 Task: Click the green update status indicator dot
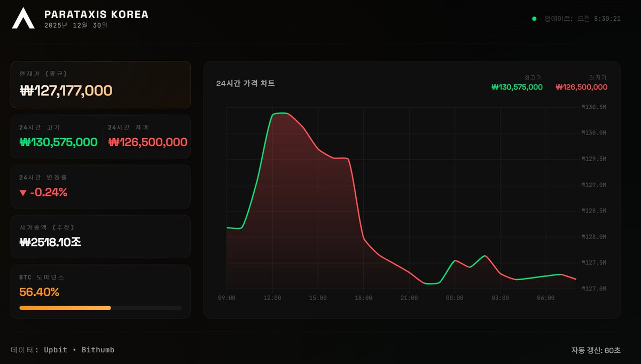click(533, 18)
